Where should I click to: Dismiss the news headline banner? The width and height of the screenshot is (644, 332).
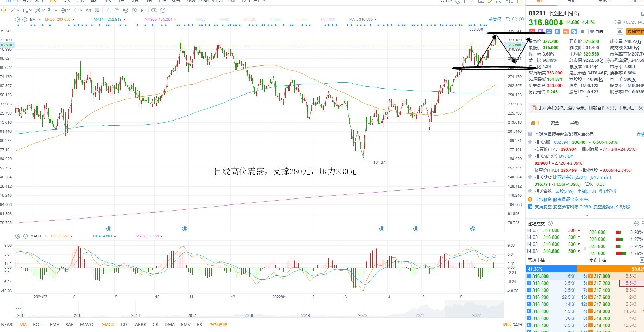pos(640,108)
